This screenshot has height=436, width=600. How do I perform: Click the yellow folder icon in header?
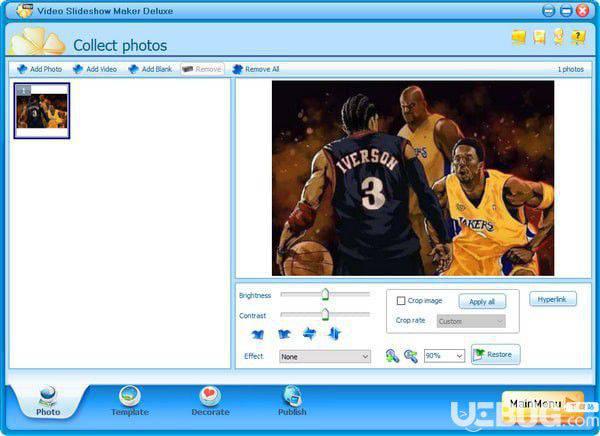[519, 38]
